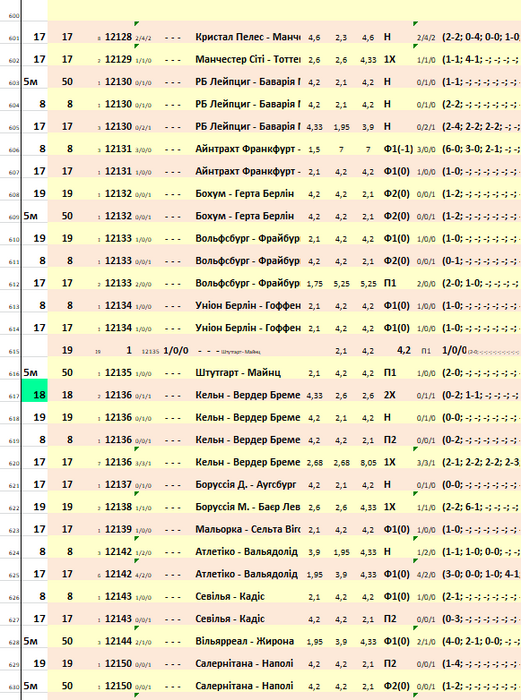This screenshot has height=700, width=521.
Task: Click match ID cell 12129
Action: point(118,59)
